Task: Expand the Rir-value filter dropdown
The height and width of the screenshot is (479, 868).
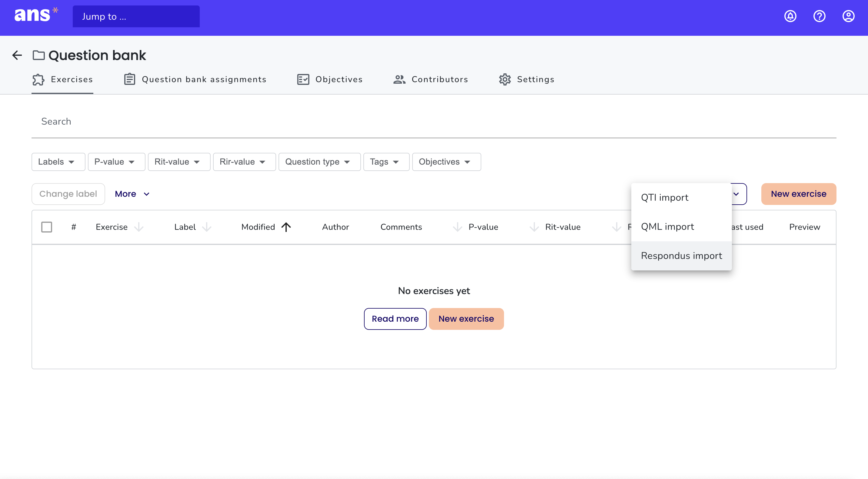Action: 244,162
